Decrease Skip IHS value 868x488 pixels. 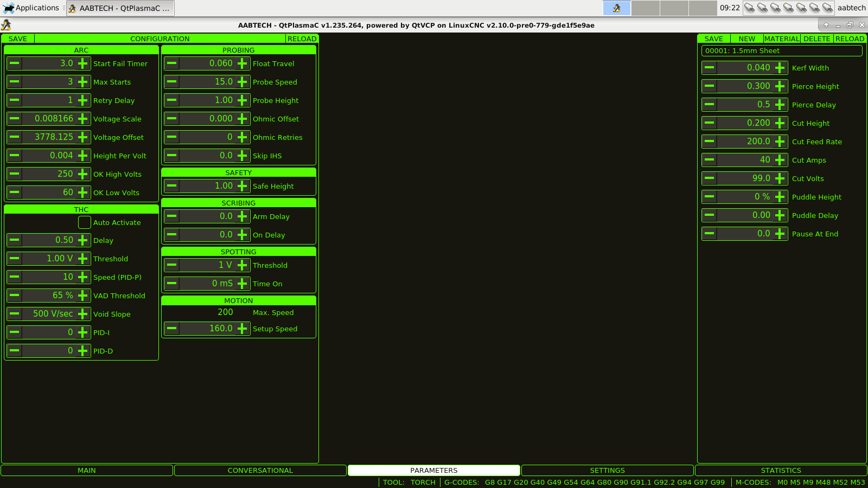pos(172,156)
